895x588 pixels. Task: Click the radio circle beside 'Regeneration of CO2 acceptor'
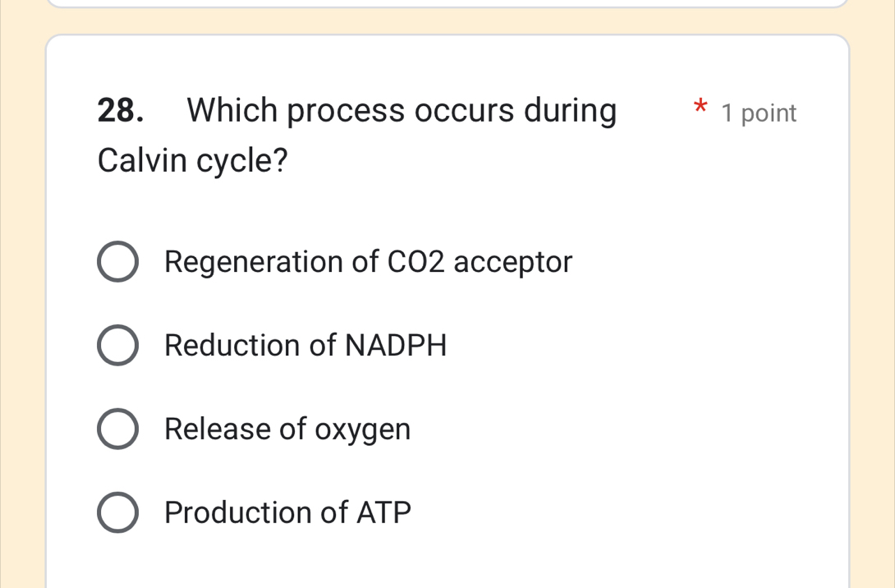(x=117, y=262)
